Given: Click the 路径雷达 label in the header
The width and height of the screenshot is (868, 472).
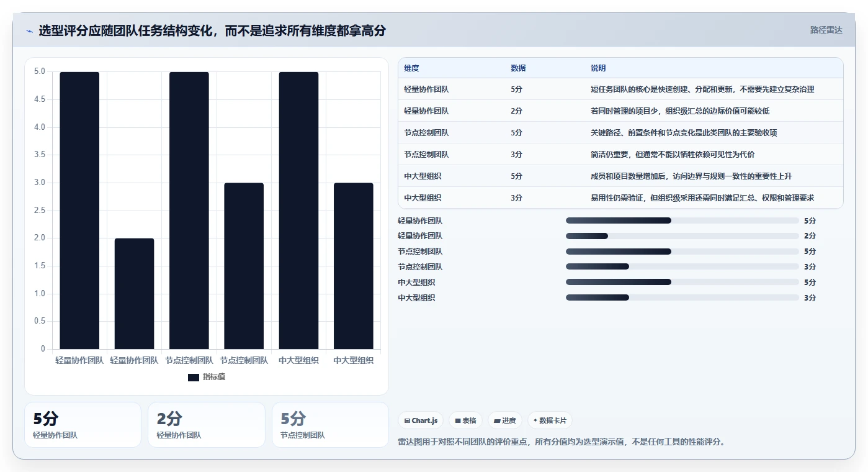Looking at the screenshot, I should coord(826,30).
